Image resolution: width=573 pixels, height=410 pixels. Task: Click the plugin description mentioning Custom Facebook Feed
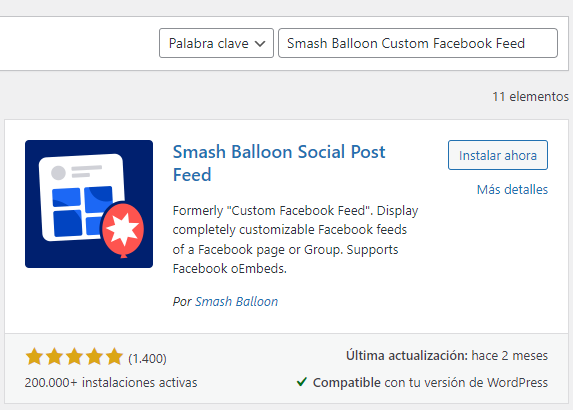tap(295, 239)
